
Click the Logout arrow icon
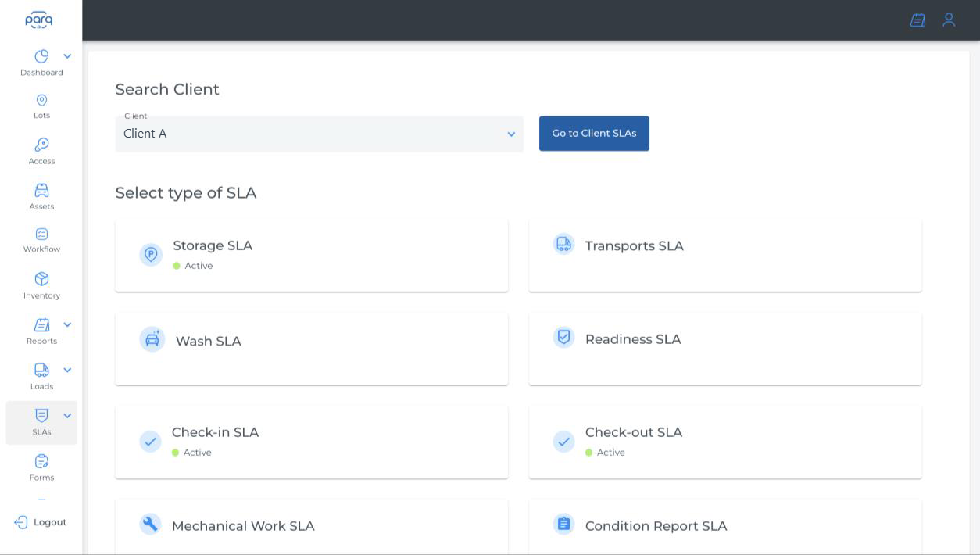tap(21, 522)
